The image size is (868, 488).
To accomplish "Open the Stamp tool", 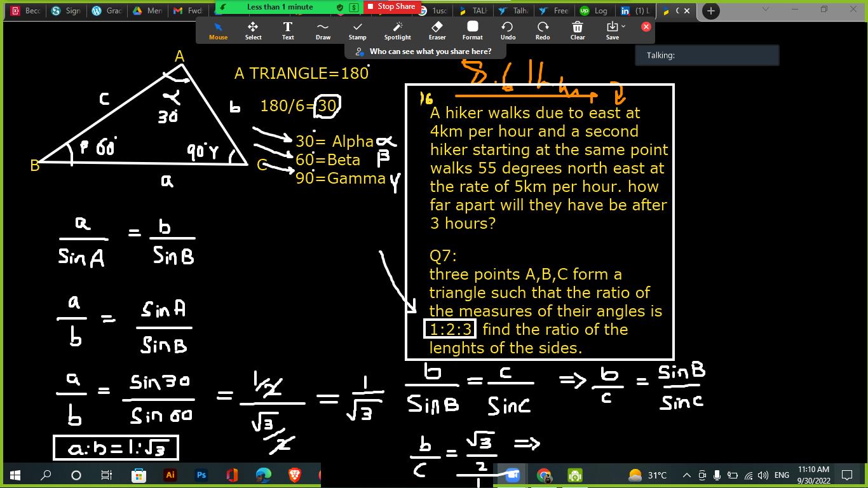I will pos(357,30).
